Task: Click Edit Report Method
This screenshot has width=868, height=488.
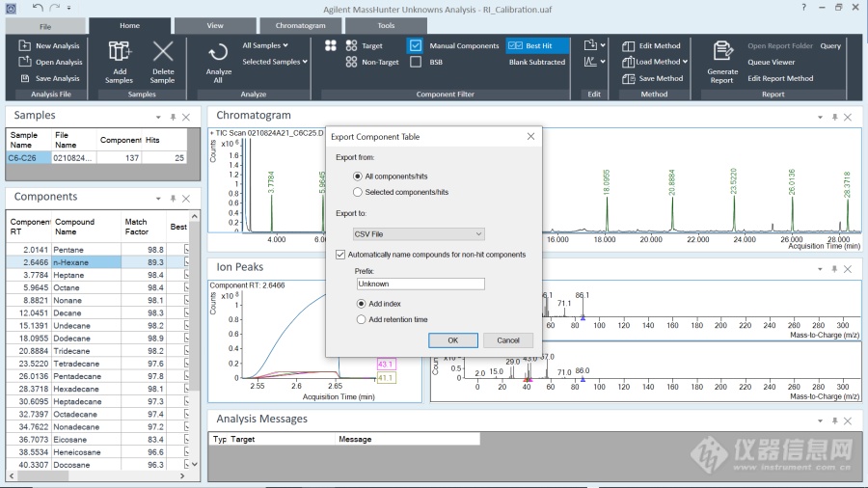Action: pos(780,78)
